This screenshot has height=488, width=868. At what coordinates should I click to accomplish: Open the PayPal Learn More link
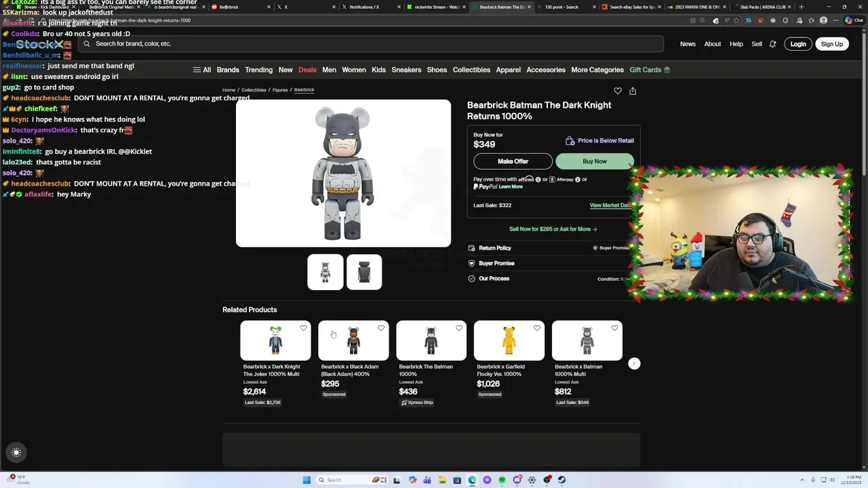tap(511, 186)
